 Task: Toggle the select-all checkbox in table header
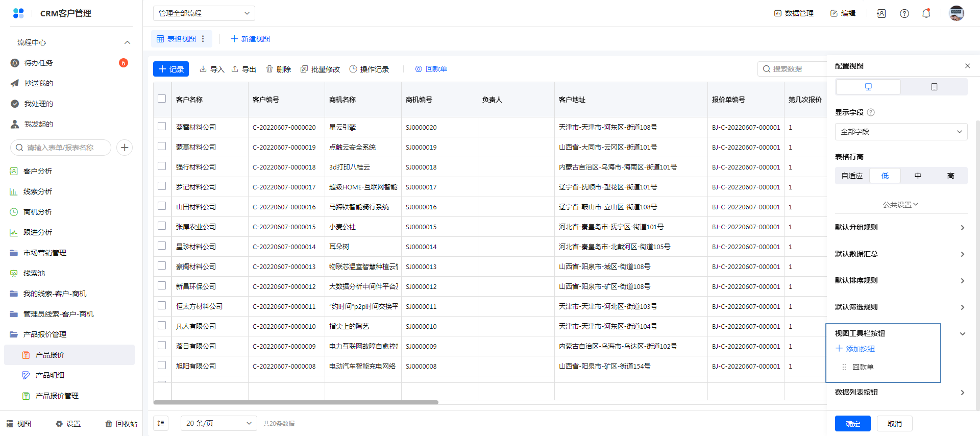pos(162,99)
